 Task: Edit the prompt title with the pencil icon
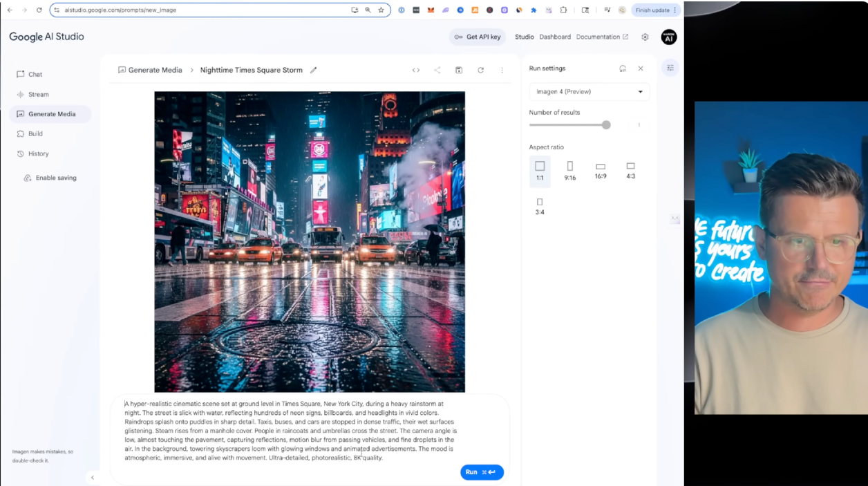(x=313, y=70)
